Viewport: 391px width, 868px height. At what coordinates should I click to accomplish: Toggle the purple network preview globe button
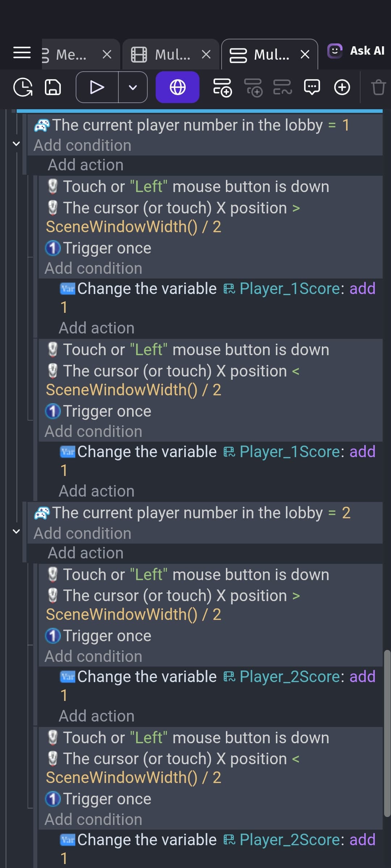[177, 87]
